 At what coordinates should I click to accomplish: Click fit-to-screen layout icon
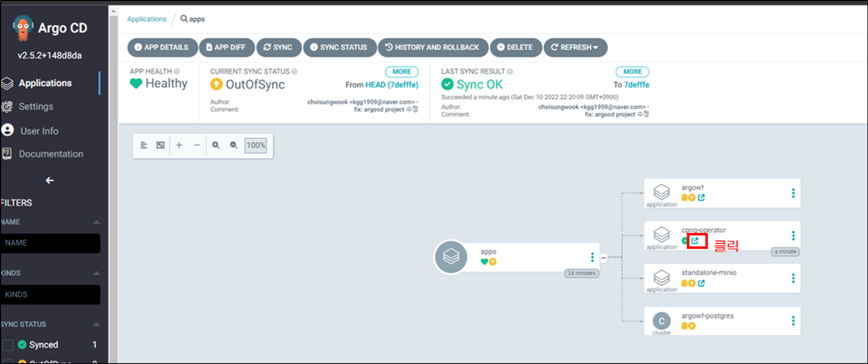161,145
